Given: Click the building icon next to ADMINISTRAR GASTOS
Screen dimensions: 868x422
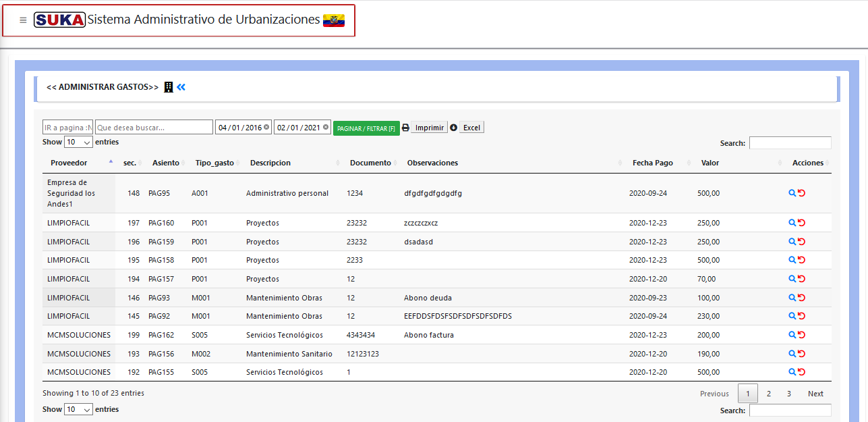Looking at the screenshot, I should [x=169, y=87].
